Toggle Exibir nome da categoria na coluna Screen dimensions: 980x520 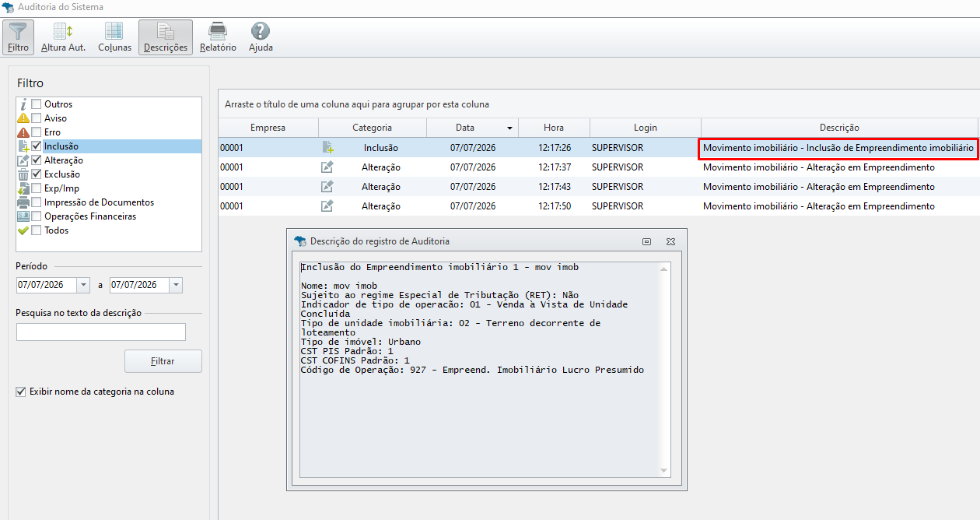coord(21,392)
